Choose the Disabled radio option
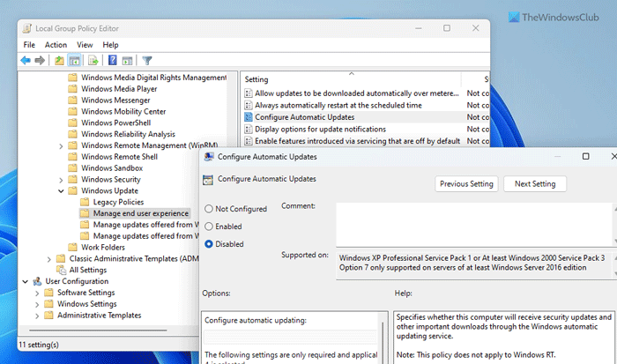617x364 pixels. pyautogui.click(x=209, y=244)
